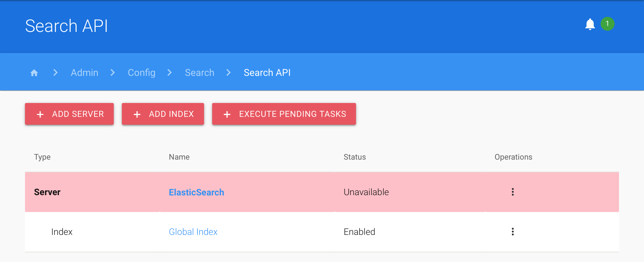
Task: Click the plus icon on Add Index
Action: point(137,114)
